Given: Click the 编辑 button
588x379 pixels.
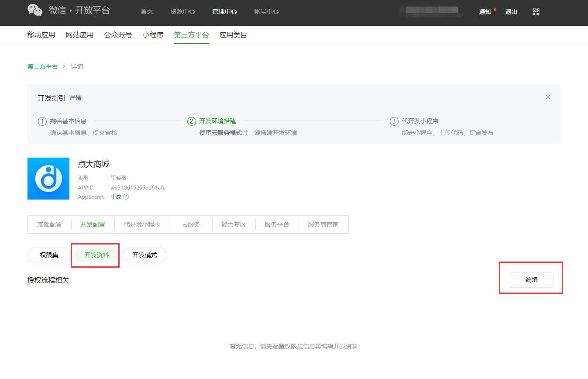Looking at the screenshot, I should coord(532,280).
